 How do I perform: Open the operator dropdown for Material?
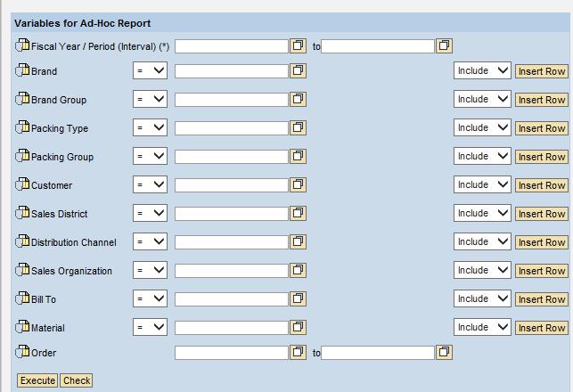point(151,327)
